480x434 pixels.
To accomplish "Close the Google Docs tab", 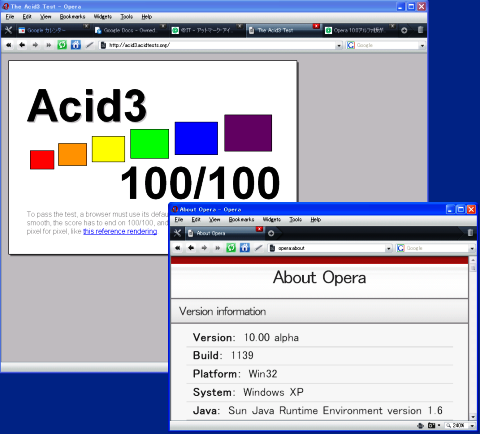I will [x=163, y=26].
